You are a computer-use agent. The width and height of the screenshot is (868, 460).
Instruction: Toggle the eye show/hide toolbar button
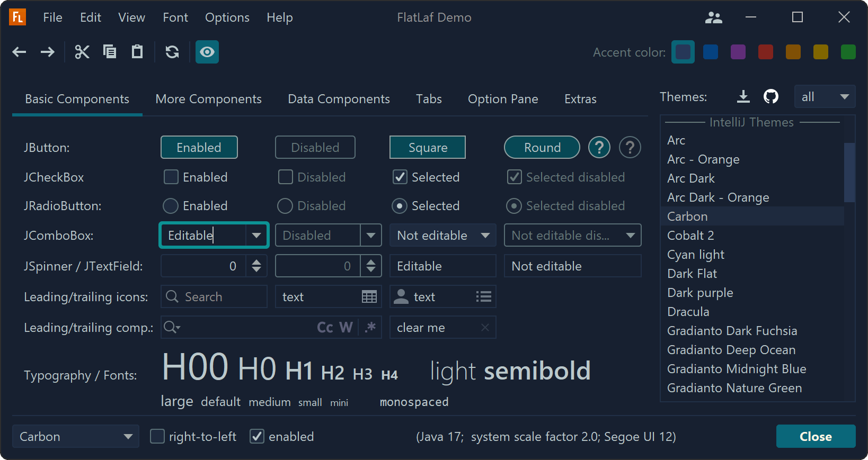207,52
